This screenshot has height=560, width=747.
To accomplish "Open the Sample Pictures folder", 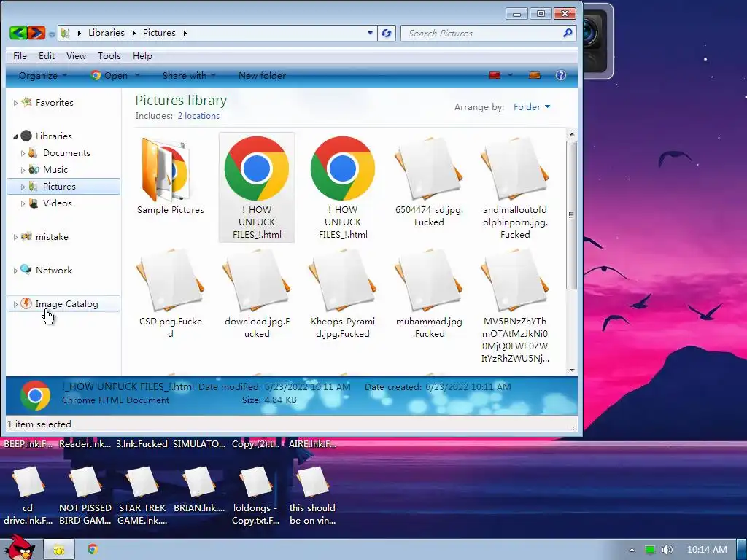I will (x=171, y=175).
